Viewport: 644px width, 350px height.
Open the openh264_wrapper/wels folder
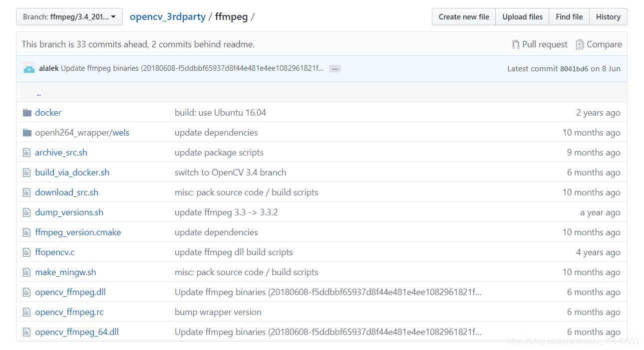[82, 133]
